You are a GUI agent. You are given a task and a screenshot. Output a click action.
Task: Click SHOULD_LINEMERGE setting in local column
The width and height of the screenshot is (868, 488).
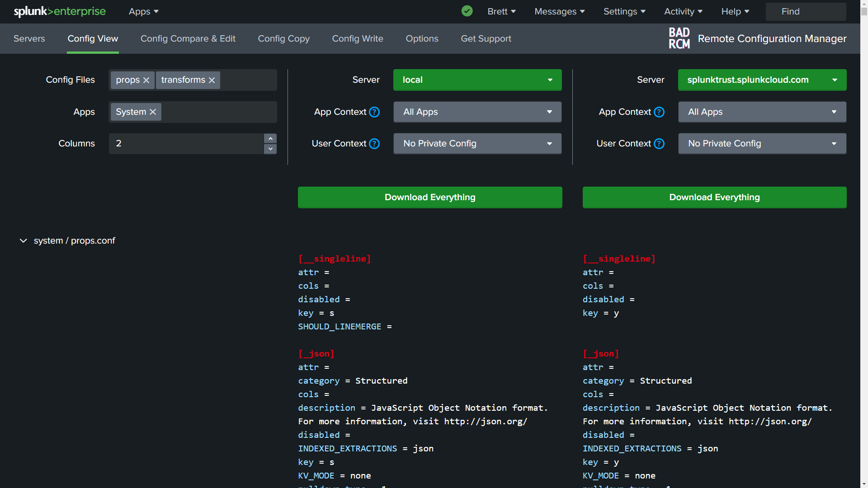pyautogui.click(x=345, y=327)
